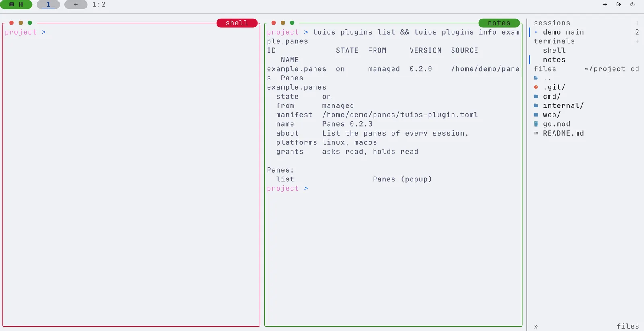The height and width of the screenshot is (331, 644).
Task: Click the ~/project path in files header
Action: pos(605,69)
